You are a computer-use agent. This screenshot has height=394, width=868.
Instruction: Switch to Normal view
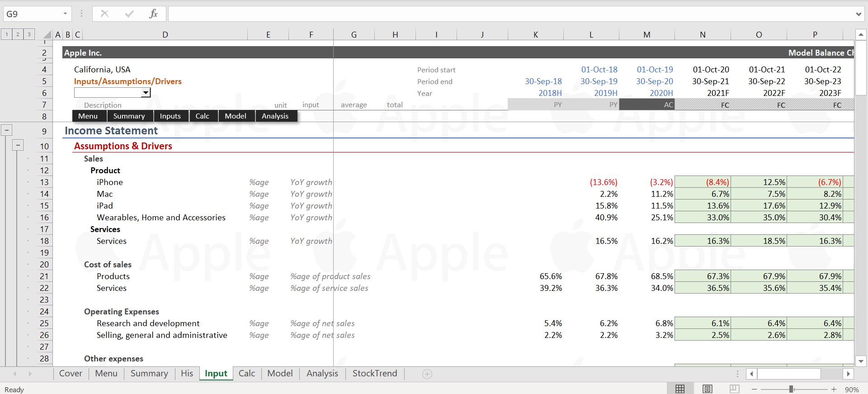680,389
